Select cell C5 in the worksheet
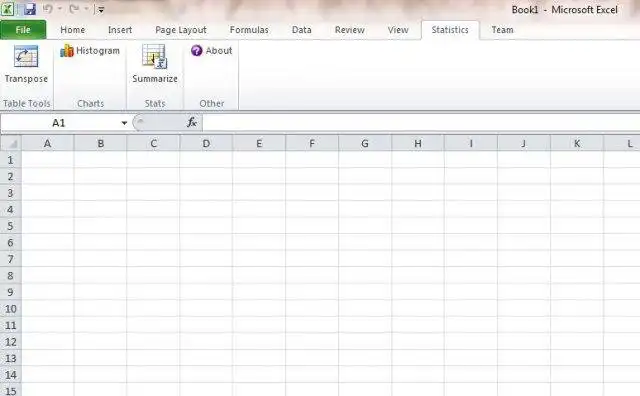640x396 pixels. (153, 226)
